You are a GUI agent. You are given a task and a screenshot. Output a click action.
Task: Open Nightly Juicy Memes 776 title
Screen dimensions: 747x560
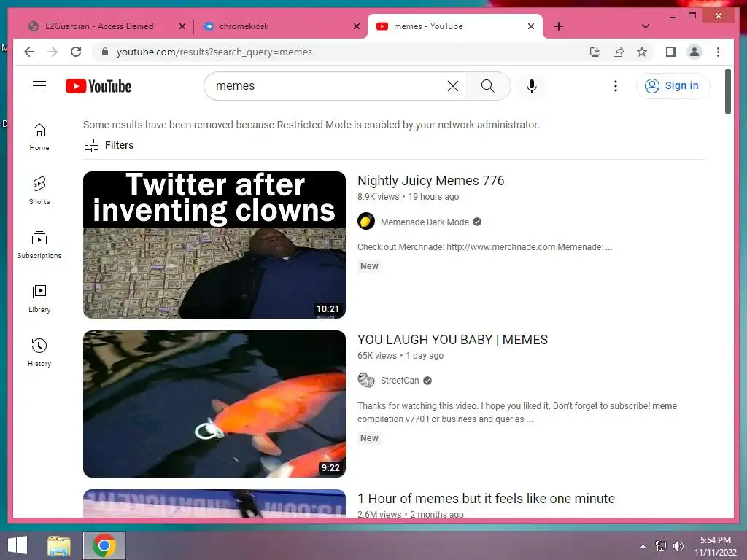(430, 181)
